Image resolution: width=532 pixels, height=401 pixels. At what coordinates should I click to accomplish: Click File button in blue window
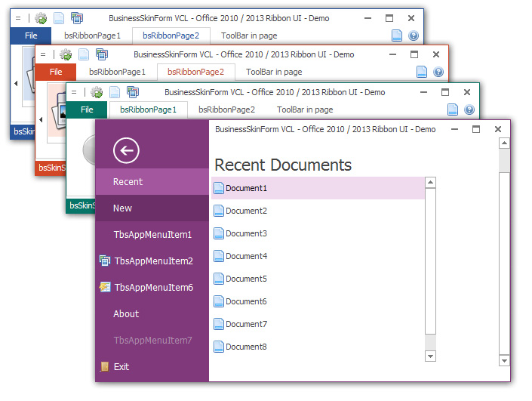point(31,35)
